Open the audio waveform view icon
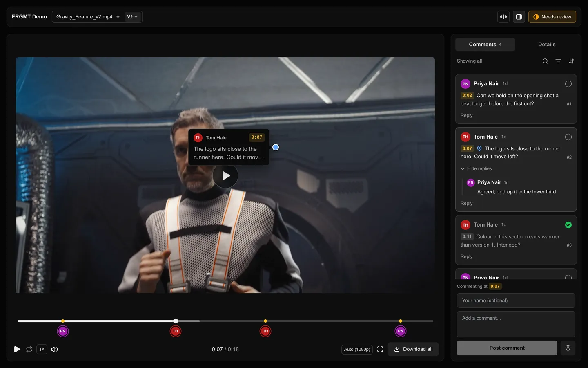 click(503, 17)
